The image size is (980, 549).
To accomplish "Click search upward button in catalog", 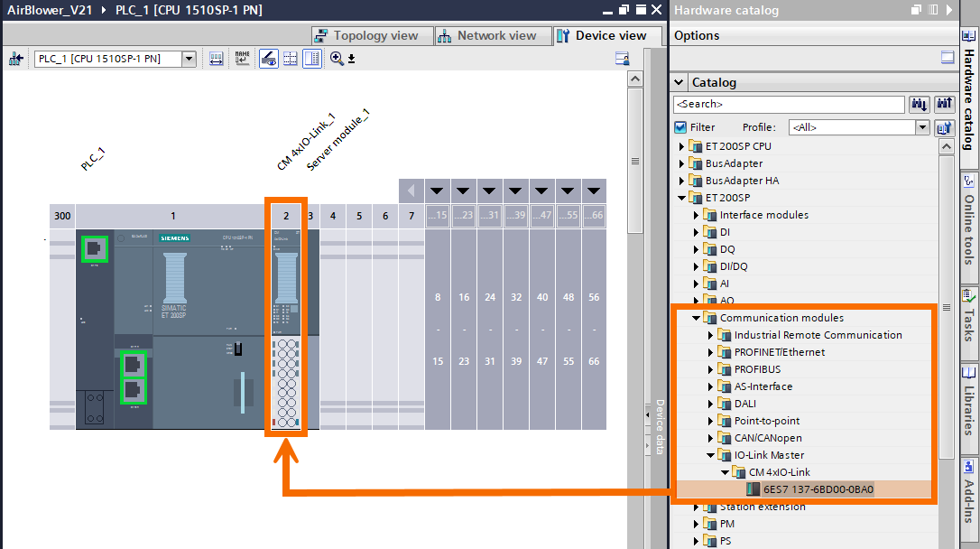I will coord(944,105).
